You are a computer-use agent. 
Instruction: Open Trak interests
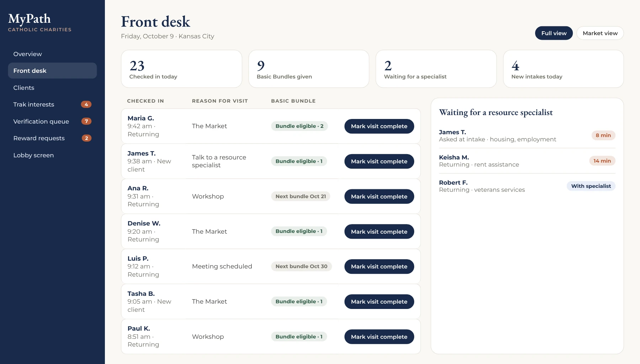(52, 104)
